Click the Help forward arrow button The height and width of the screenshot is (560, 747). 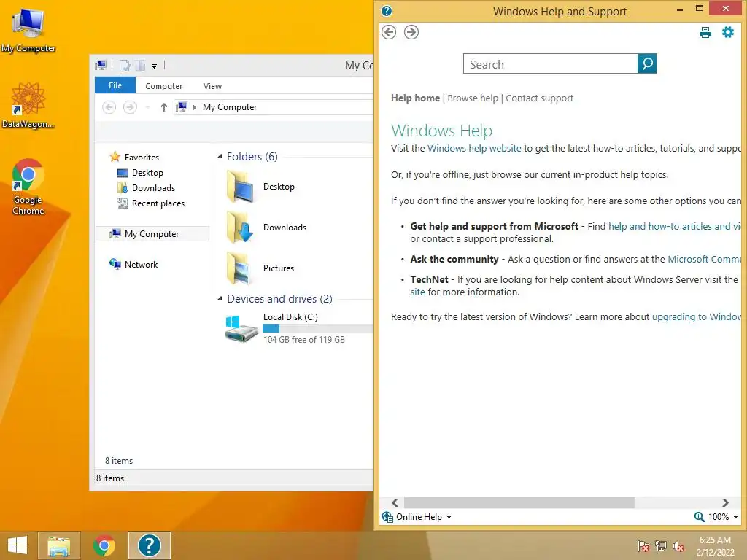tap(411, 32)
